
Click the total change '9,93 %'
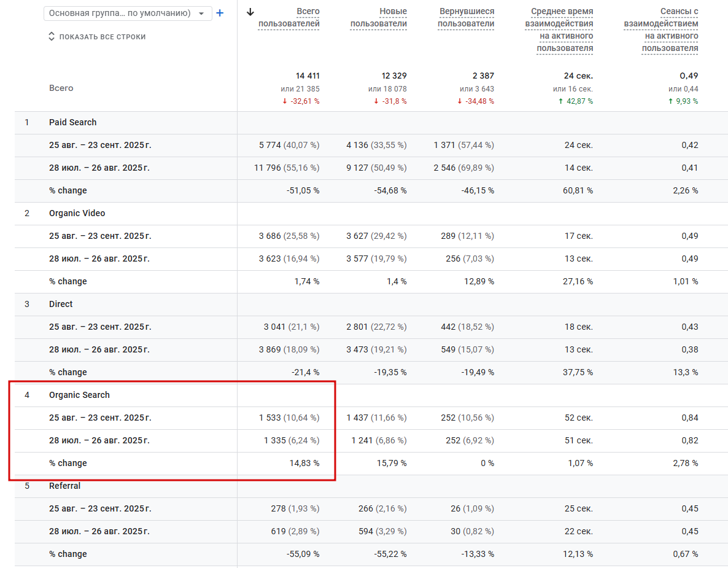click(683, 101)
